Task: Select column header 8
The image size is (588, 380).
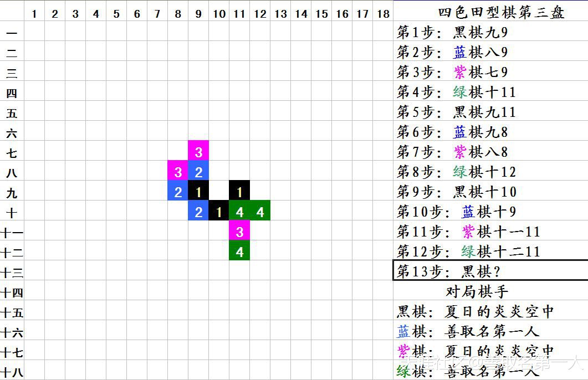Action: 178,14
